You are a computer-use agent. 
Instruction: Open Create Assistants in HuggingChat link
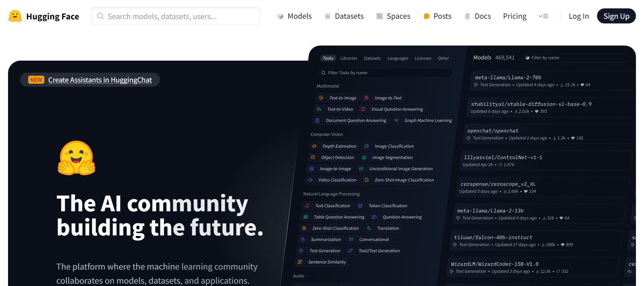click(x=100, y=80)
